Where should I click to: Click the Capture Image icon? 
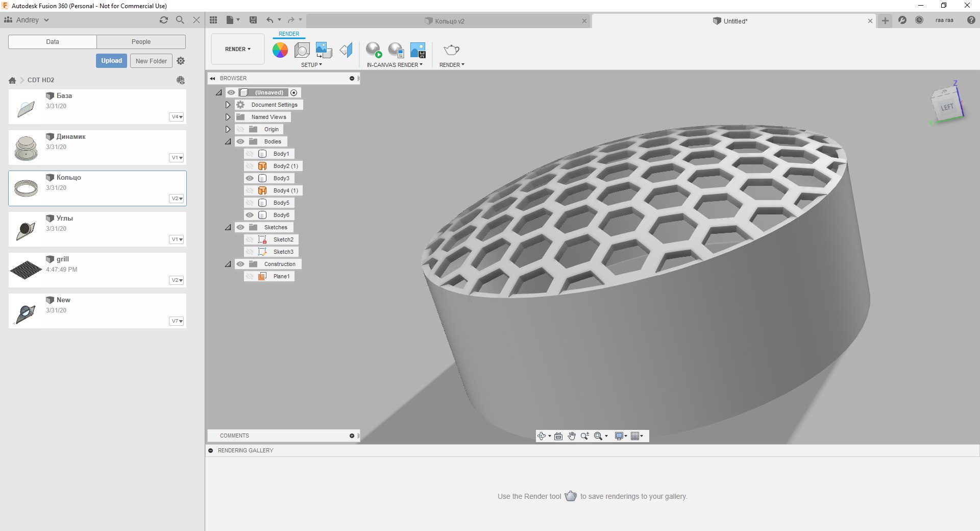pyautogui.click(x=418, y=50)
